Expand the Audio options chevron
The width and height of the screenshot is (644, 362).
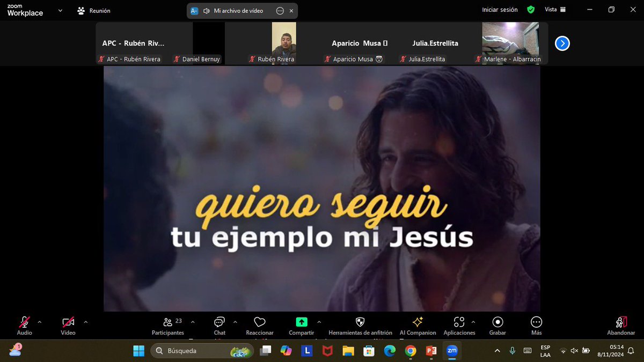coord(39,322)
